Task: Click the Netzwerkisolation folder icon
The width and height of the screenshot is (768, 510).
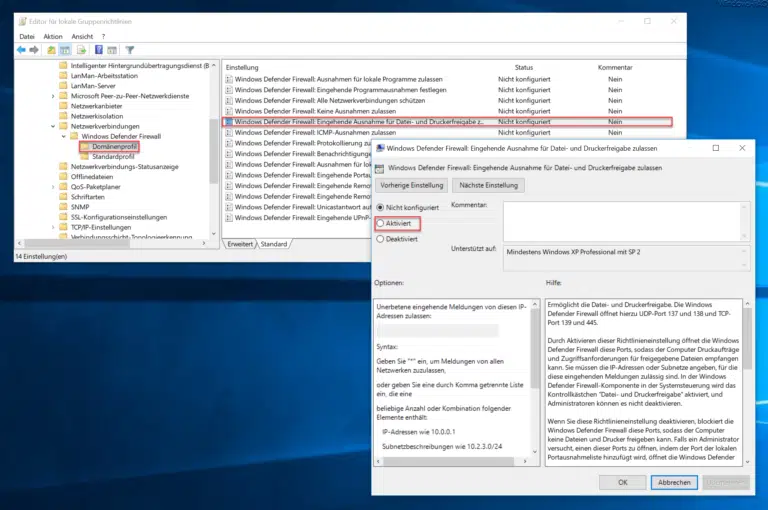Action: pyautogui.click(x=63, y=116)
